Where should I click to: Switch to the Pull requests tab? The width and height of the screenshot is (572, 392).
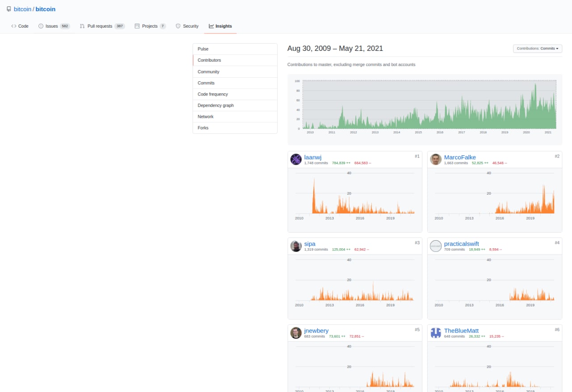tap(102, 26)
